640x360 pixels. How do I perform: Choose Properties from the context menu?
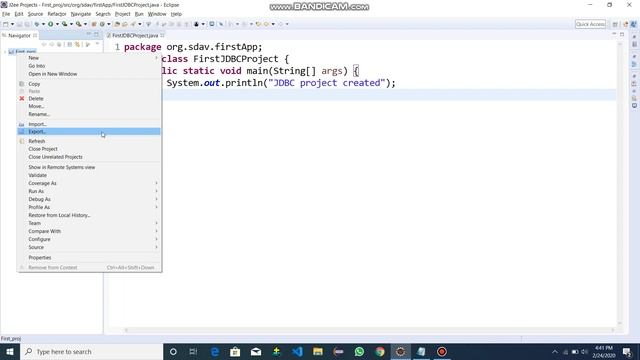point(89,258)
